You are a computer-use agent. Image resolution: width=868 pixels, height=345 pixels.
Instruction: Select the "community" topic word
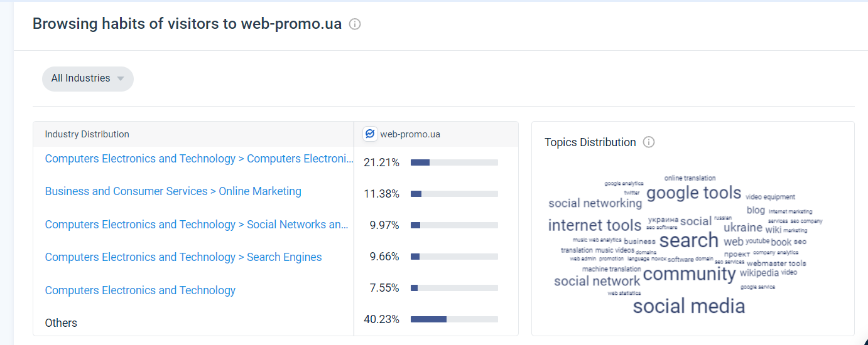pyautogui.click(x=689, y=274)
